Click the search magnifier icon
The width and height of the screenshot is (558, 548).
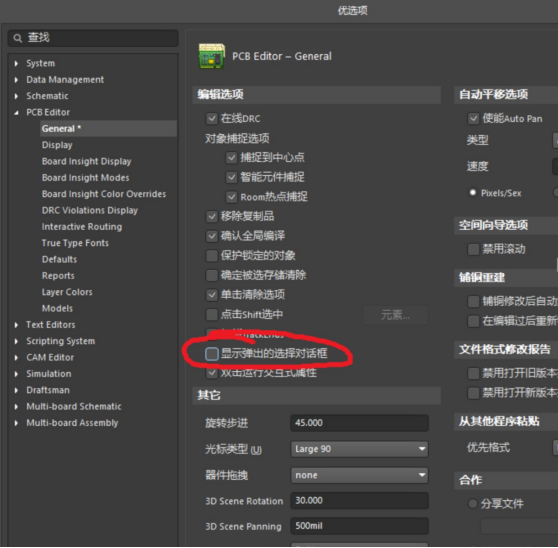point(17,38)
